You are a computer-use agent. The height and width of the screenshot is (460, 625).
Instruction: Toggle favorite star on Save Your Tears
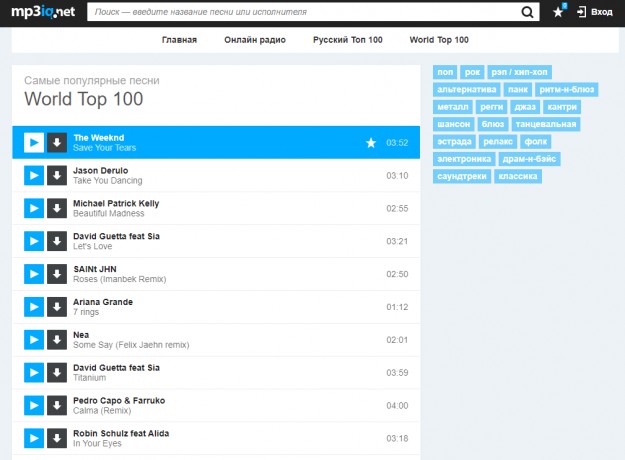pos(371,143)
